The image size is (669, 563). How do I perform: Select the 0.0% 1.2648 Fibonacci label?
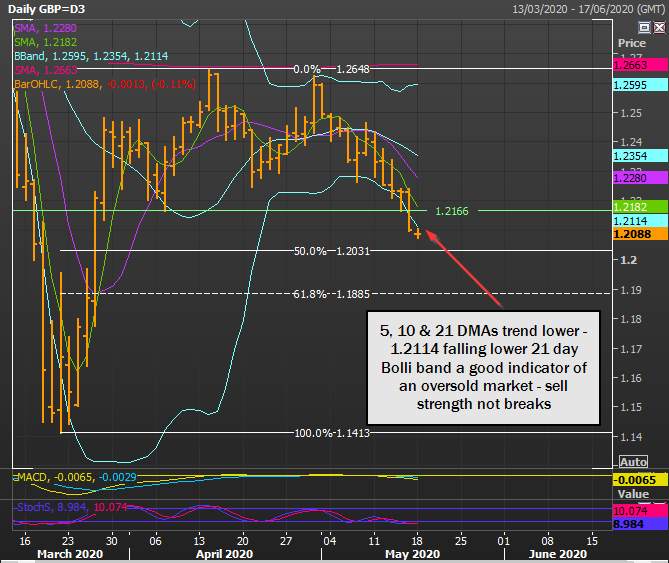point(331,69)
